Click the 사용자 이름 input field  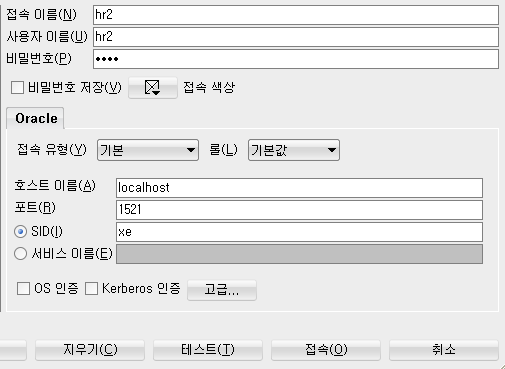tap(296, 37)
